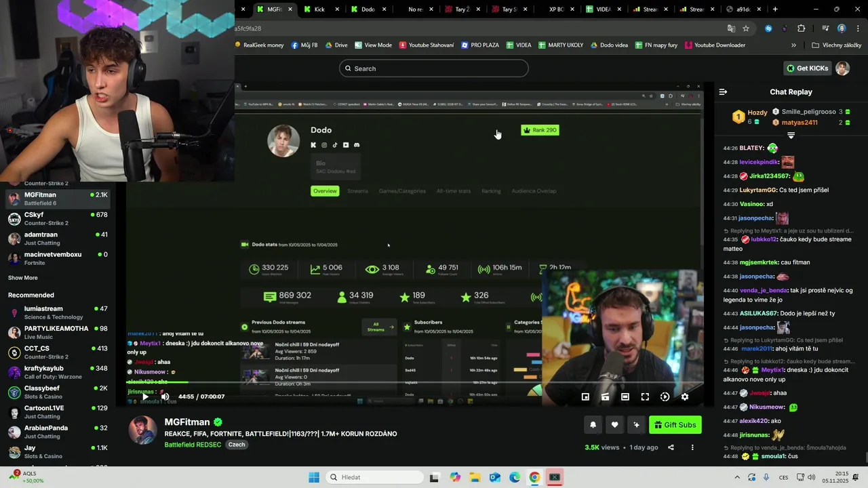Switch to the a91dc browser tab
This screenshot has width=868, height=488.
tap(743, 9)
